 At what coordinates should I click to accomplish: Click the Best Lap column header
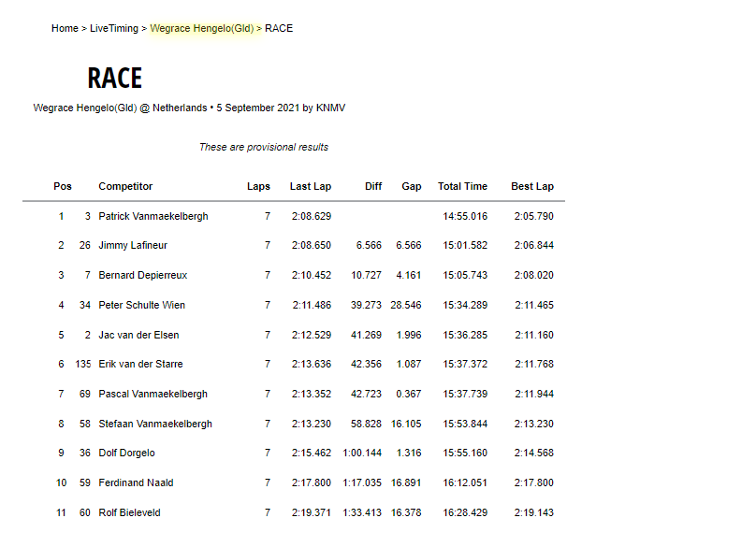[x=532, y=186]
